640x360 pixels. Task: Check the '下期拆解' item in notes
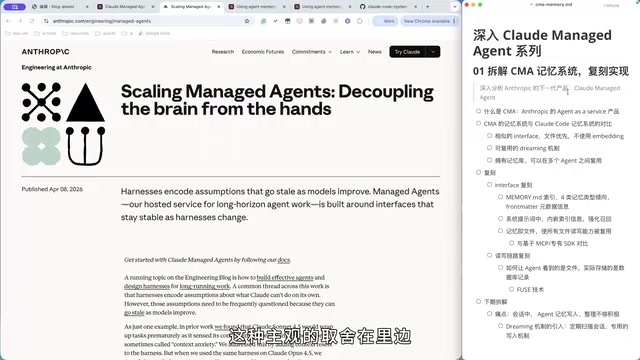point(478,301)
